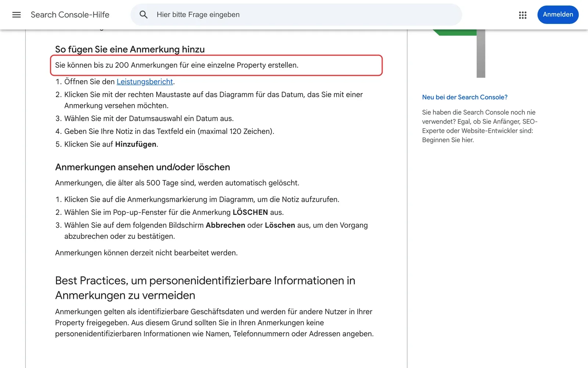Click heading 'Anmerkungen ansehen und/oder löschen'
Image resolution: width=588 pixels, height=368 pixels.
(x=143, y=167)
